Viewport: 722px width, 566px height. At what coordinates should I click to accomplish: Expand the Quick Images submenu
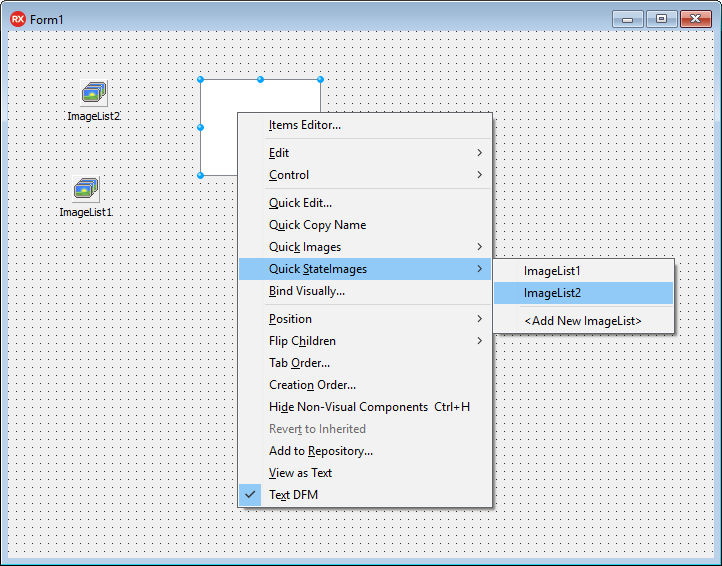[365, 247]
